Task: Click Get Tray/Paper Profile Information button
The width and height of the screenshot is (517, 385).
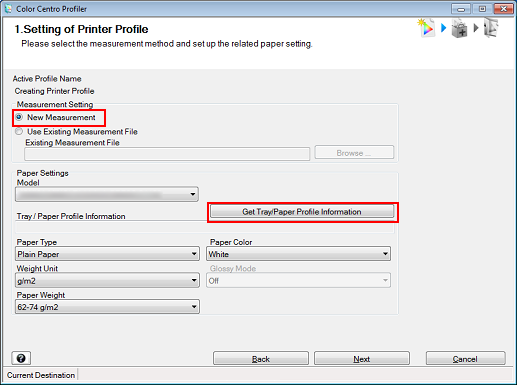Action: click(x=302, y=212)
